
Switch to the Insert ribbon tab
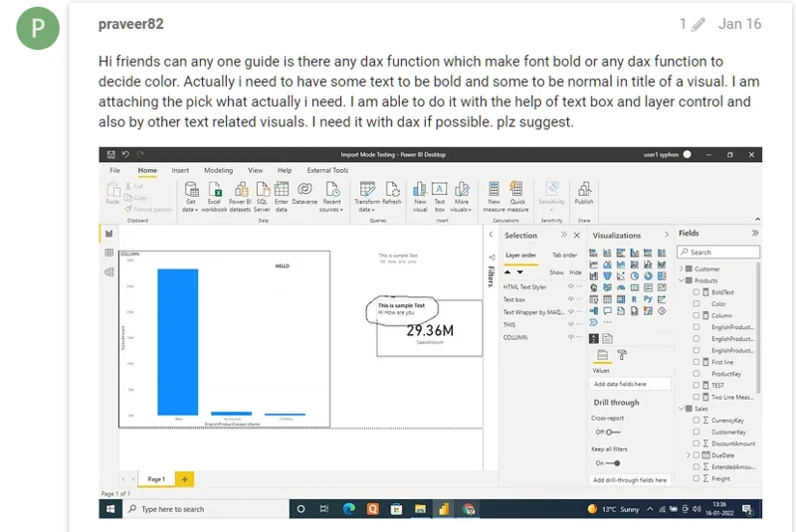click(180, 170)
